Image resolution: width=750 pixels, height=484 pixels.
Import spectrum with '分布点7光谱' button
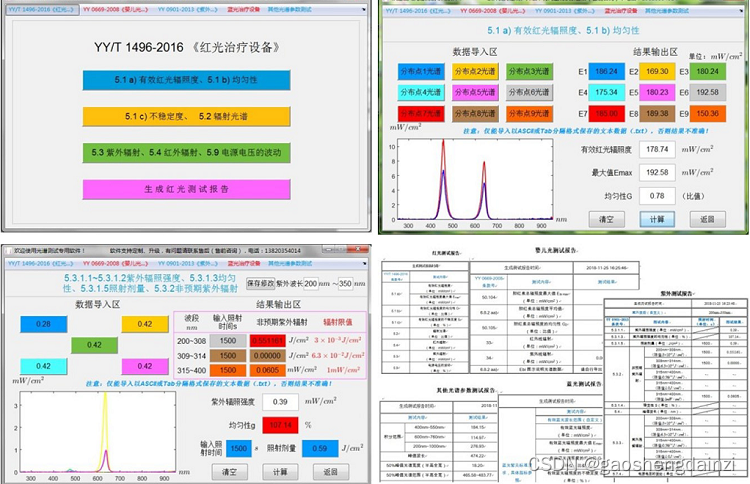coord(420,113)
